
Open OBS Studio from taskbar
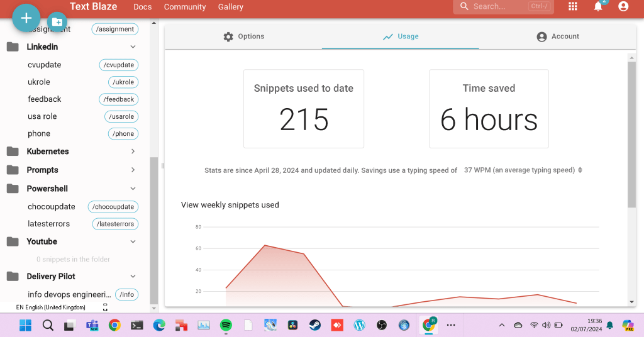[x=382, y=326]
